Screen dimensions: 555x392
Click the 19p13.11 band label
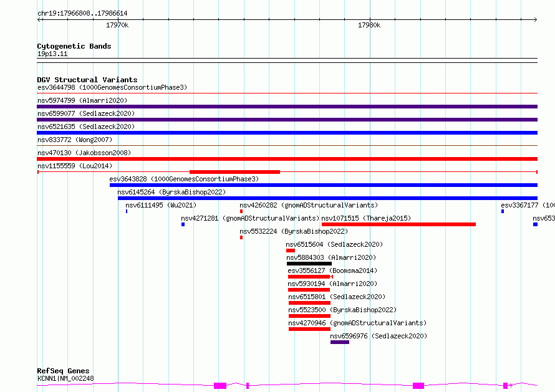[x=52, y=54]
